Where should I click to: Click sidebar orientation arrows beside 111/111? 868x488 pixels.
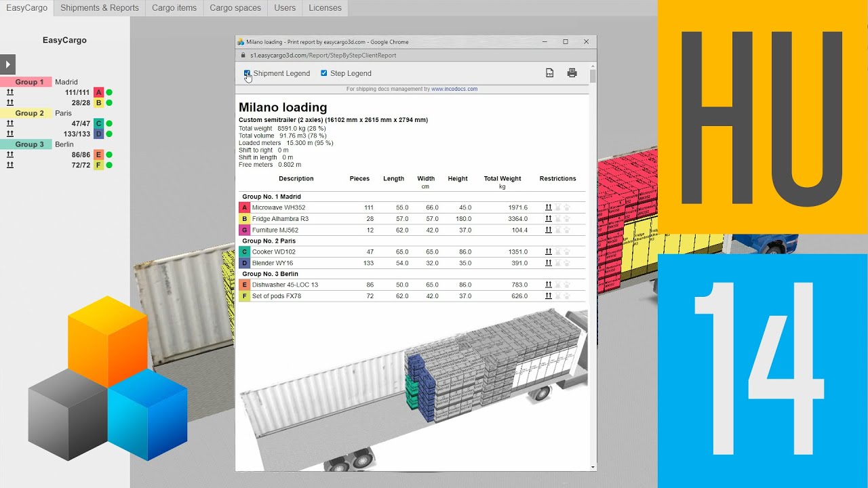tap(10, 92)
